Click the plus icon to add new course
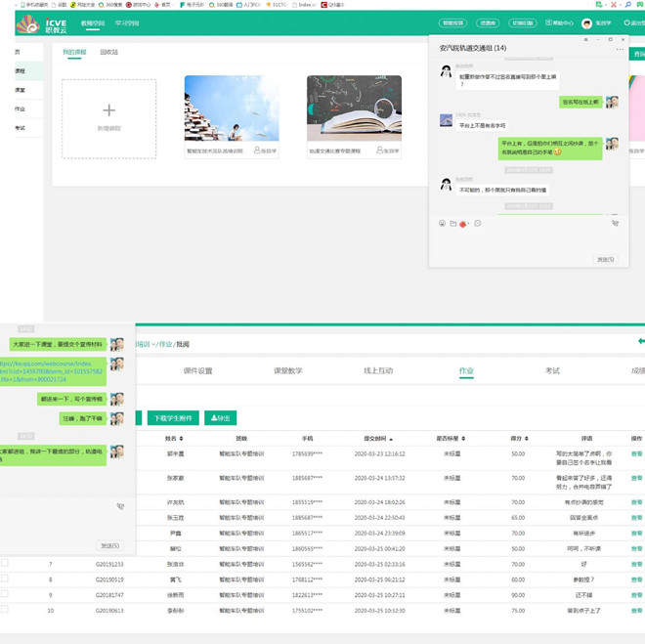The height and width of the screenshot is (644, 645). click(x=108, y=111)
